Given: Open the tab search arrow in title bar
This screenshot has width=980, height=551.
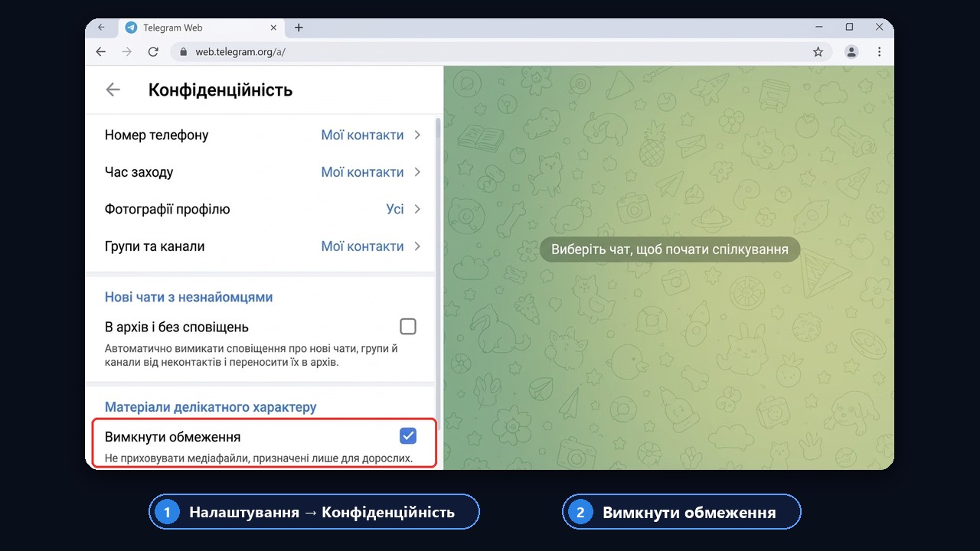Looking at the screenshot, I should tap(101, 28).
